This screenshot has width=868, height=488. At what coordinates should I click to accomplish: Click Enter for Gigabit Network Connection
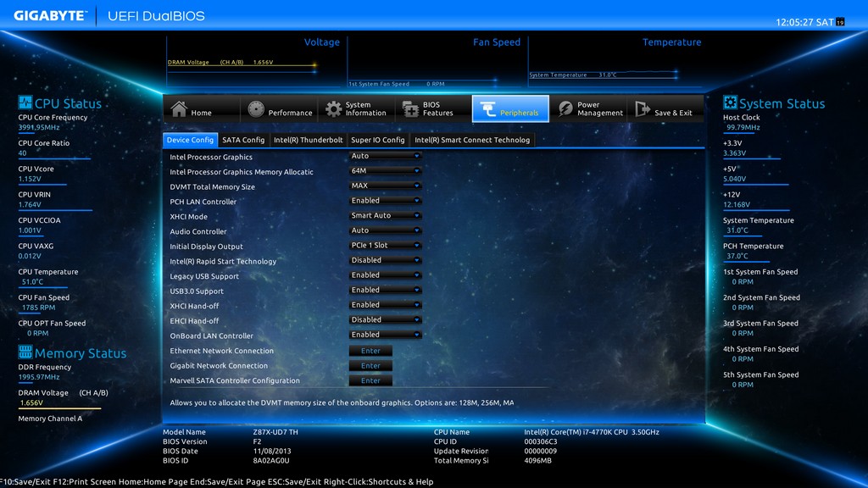[x=370, y=366]
